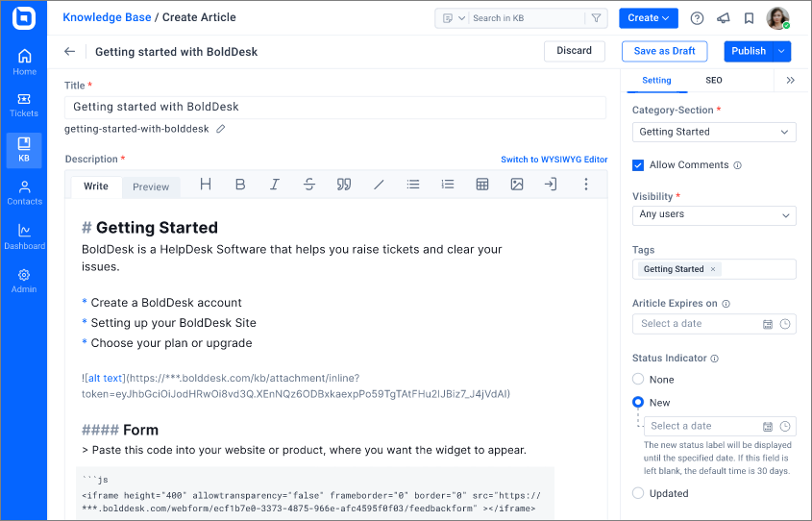Click the Title input field
This screenshot has width=812, height=521.
335,108
